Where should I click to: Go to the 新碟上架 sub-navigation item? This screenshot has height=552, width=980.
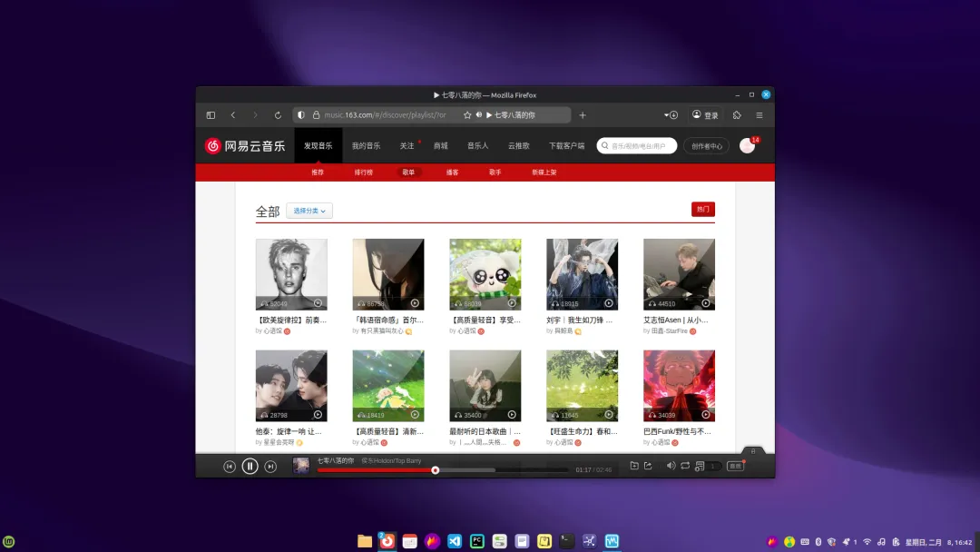[544, 172]
